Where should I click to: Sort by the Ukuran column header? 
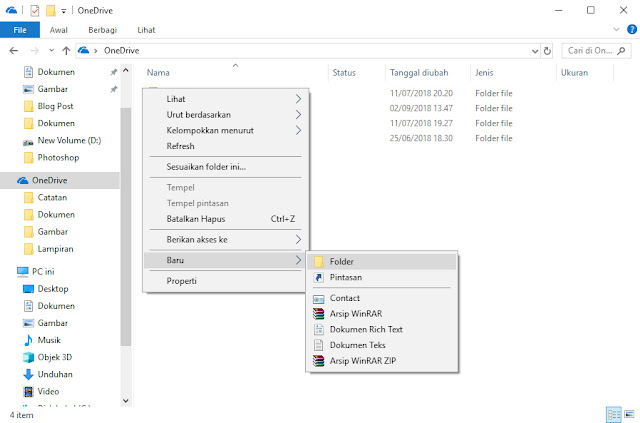pos(574,73)
